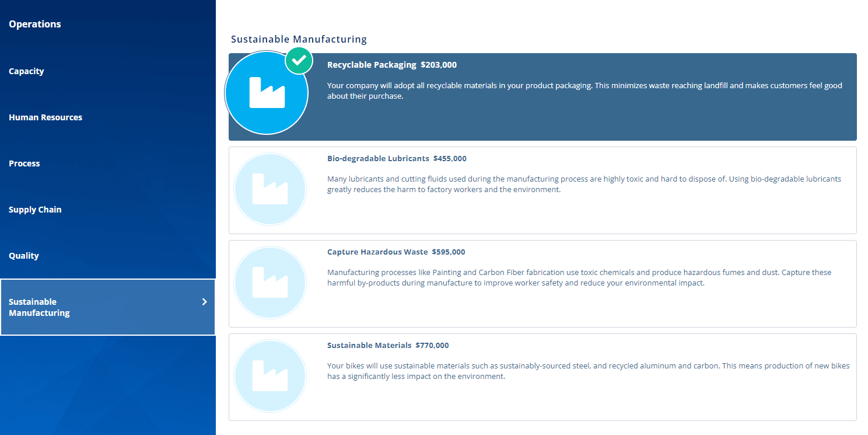Click the Recyclable Packaging $203,000 title
The height and width of the screenshot is (435, 868).
391,65
